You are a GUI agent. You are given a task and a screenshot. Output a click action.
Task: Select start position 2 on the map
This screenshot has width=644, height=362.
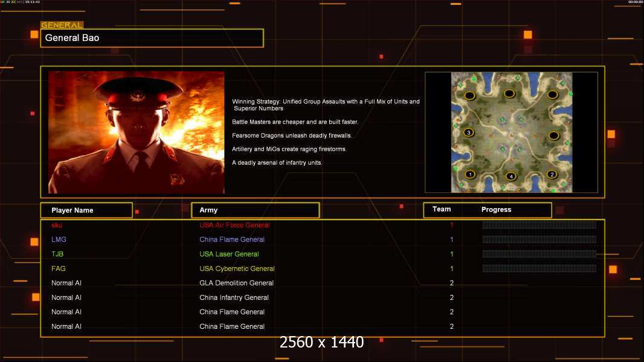pos(552,174)
